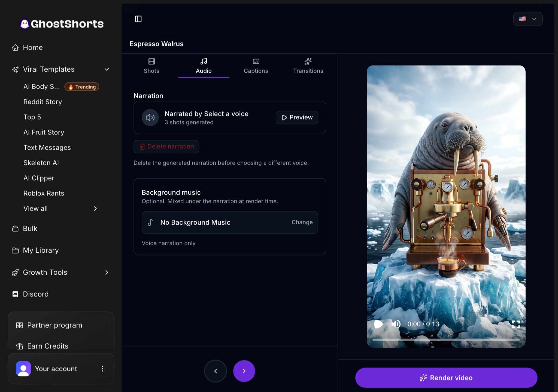This screenshot has width=558, height=392.
Task: Enter fullscreen on the video preview
Action: point(516,324)
